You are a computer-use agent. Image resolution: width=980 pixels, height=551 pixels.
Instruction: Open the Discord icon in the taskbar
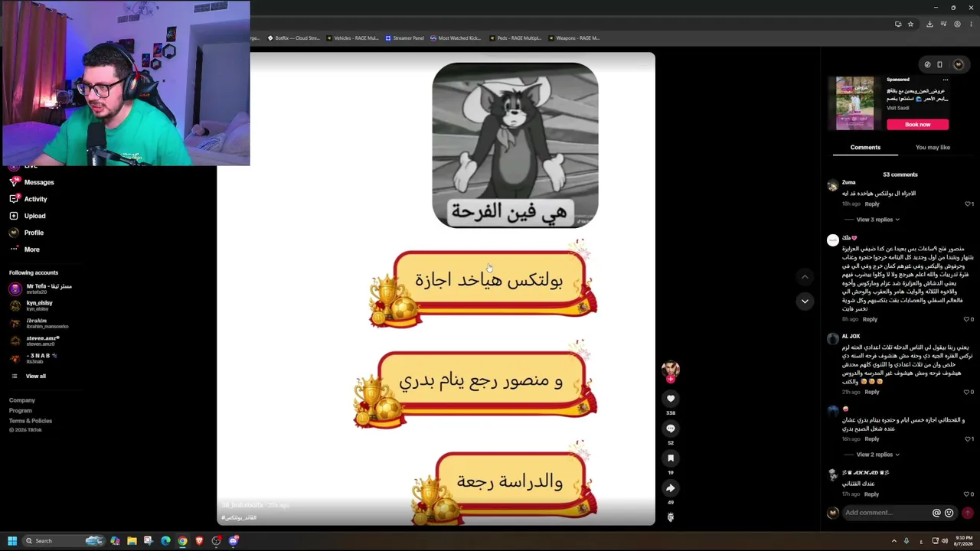tap(234, 541)
